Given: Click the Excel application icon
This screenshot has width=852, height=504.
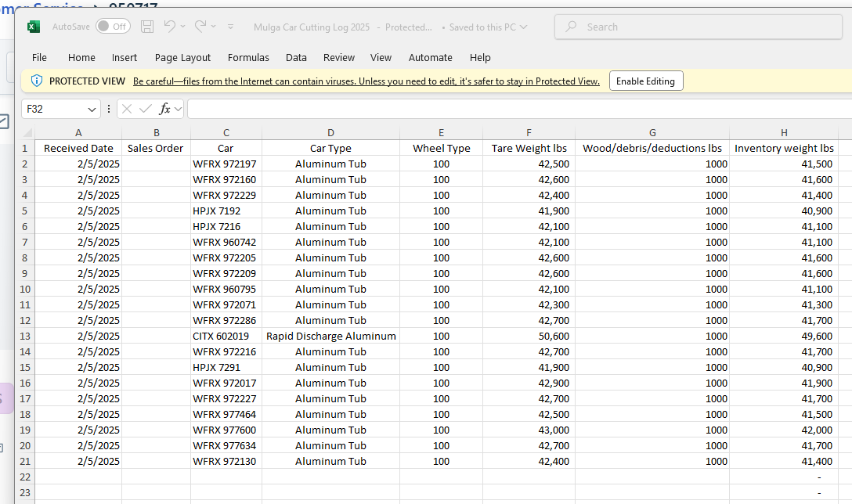Looking at the screenshot, I should click(34, 27).
